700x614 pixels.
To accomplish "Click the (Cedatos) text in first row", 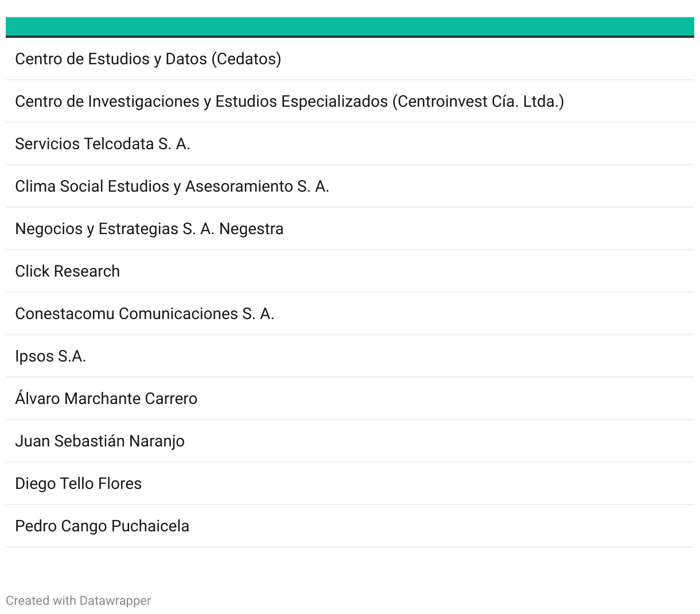I will tap(246, 59).
